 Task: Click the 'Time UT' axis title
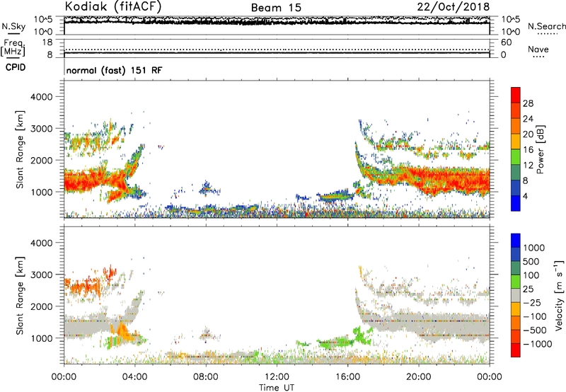[277, 388]
